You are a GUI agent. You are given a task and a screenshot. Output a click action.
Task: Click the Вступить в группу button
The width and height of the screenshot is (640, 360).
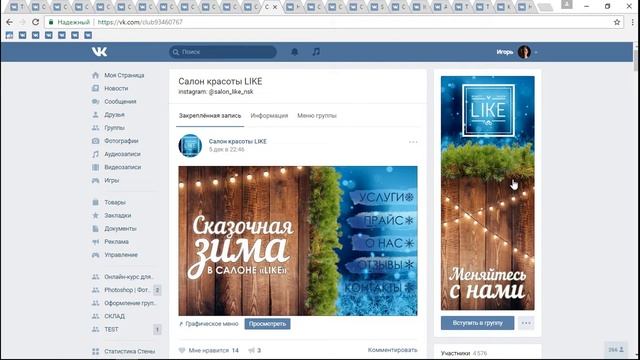(477, 323)
